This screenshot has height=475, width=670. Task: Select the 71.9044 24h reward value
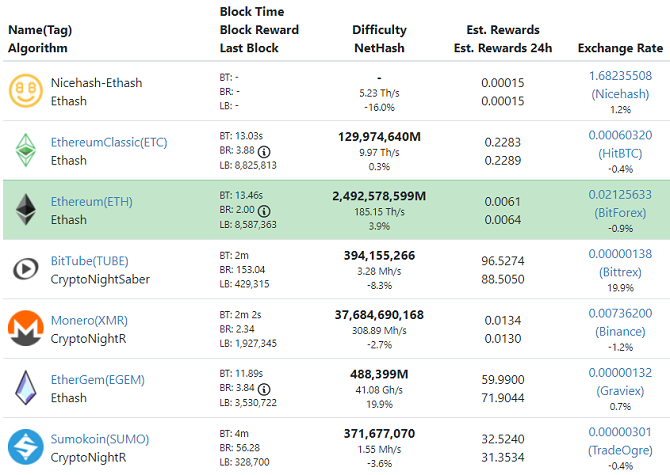coord(503,398)
